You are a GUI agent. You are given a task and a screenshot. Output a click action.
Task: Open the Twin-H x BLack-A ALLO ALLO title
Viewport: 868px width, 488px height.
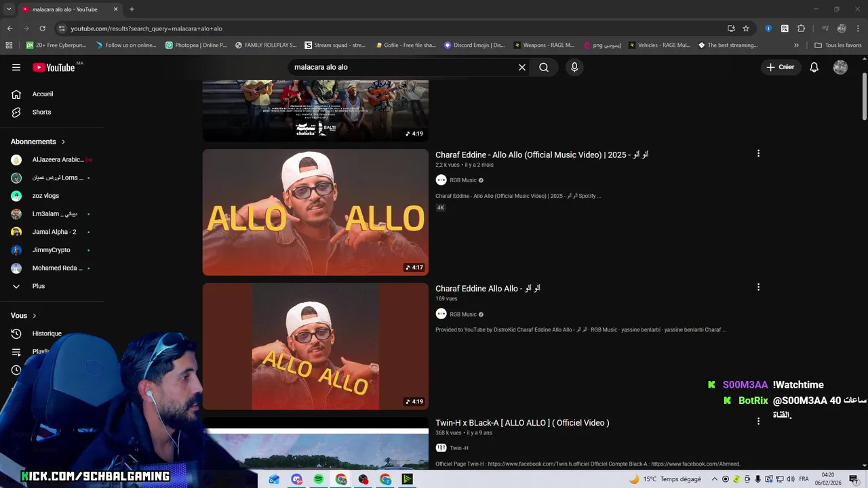click(x=522, y=422)
